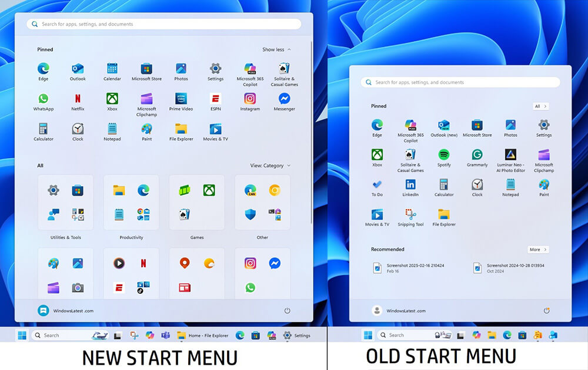Open Microsoft Store in new Start menu pinned apps
588x370 pixels.
[146, 72]
